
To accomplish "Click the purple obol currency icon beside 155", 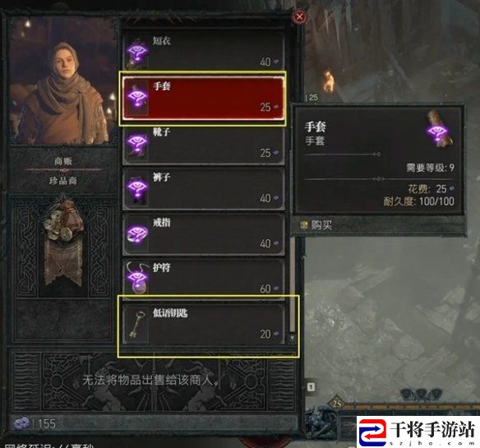I will (x=21, y=423).
